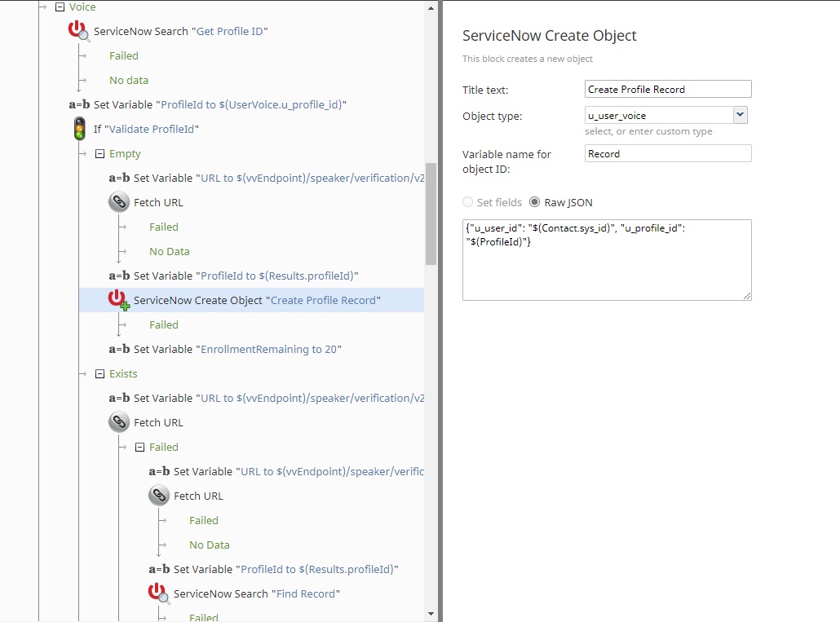Click the tree's vertical scrollbar thumb
Screen dimensions: 840x622
point(431,214)
